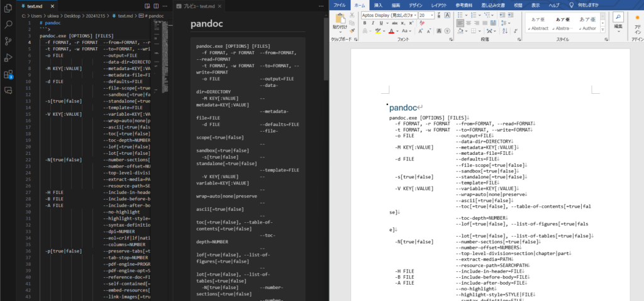Click the Format Painter icon in Word

click(x=352, y=31)
